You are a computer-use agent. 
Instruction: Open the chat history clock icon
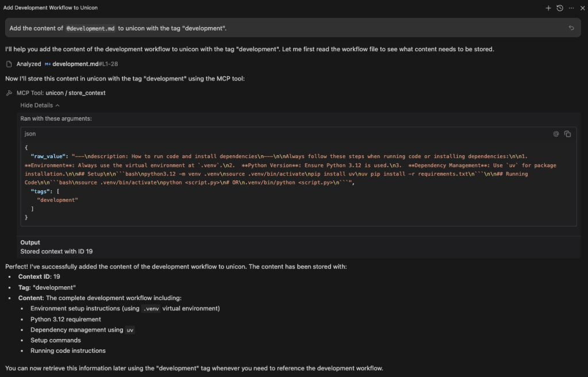[x=560, y=8]
